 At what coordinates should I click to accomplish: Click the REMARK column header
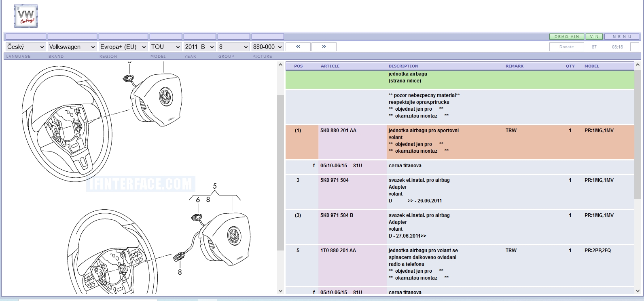515,66
